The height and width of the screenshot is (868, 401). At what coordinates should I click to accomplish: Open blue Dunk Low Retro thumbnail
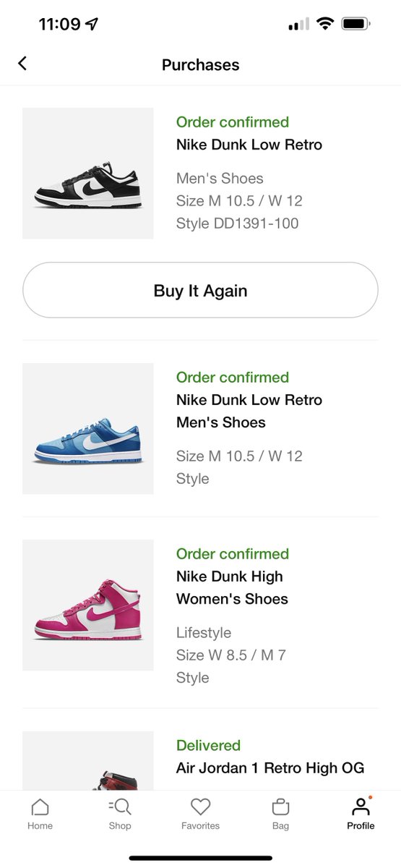pos(88,428)
